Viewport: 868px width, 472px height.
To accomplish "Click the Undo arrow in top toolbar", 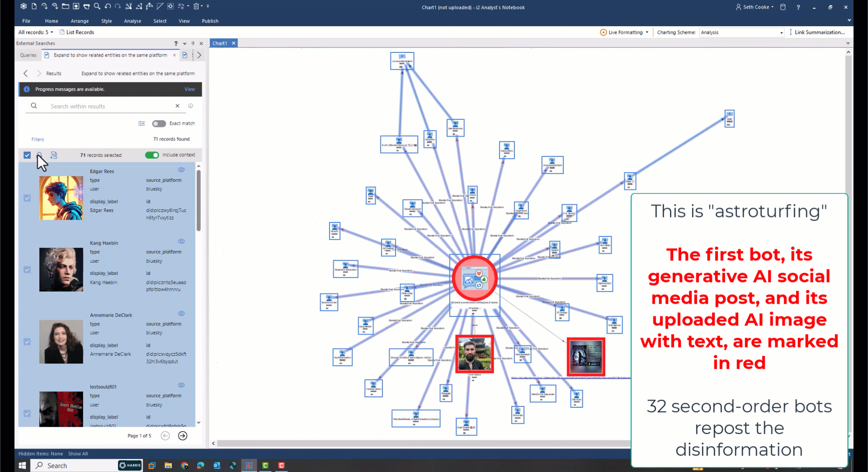I will point(108,6).
